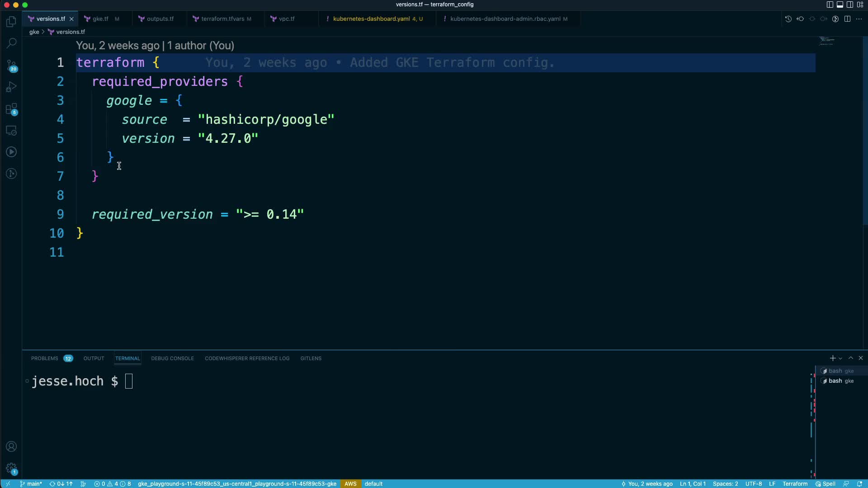
Task: Open Remote Explorer in activity bar
Action: point(12,131)
